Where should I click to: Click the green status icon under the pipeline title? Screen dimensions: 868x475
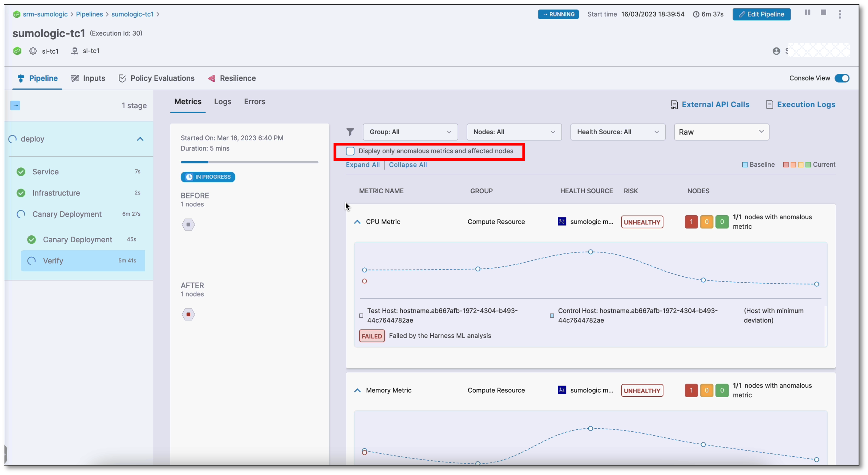(x=17, y=51)
